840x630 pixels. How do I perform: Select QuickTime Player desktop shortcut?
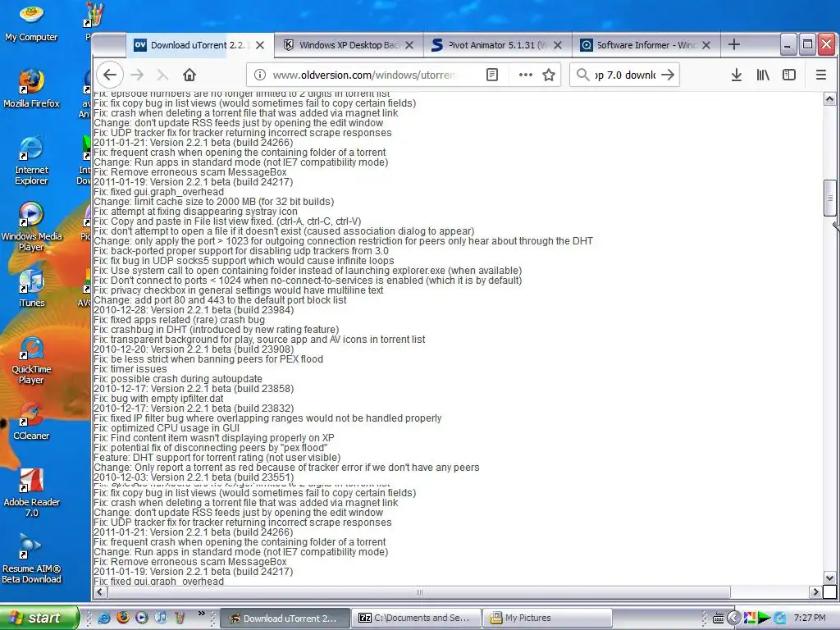pyautogui.click(x=31, y=360)
